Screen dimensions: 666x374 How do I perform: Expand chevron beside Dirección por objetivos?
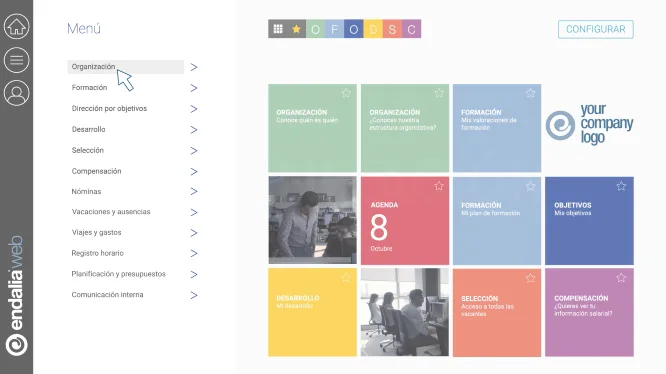(x=194, y=109)
